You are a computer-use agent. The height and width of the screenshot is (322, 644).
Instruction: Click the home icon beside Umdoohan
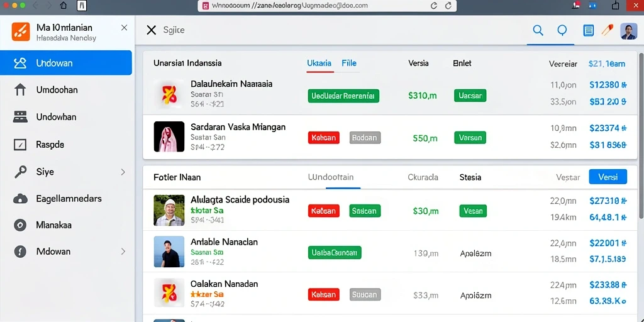click(20, 90)
